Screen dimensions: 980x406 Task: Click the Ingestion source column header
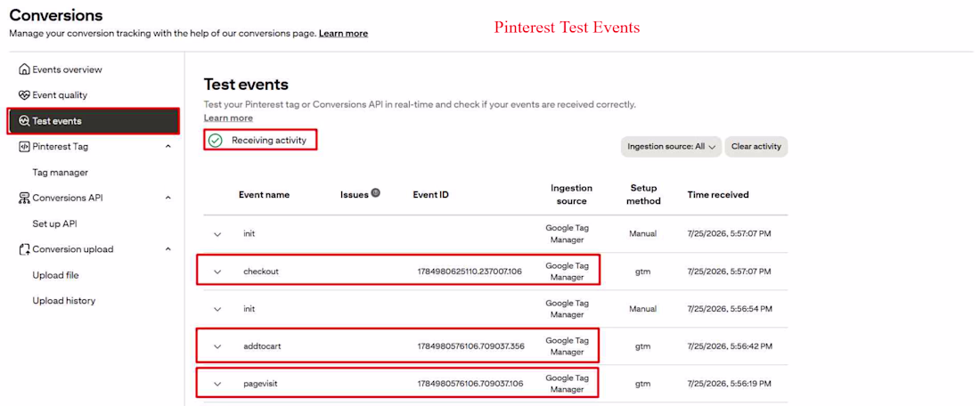click(571, 195)
